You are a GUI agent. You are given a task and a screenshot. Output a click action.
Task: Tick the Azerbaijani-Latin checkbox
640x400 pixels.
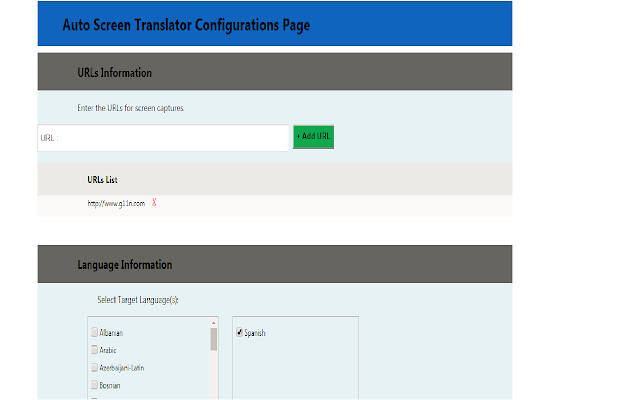tap(95, 367)
